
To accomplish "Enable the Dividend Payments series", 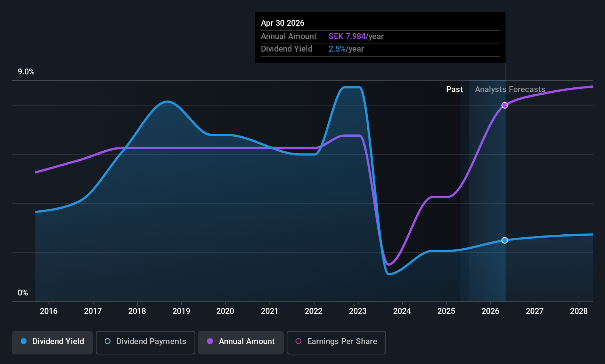I will tap(146, 342).
